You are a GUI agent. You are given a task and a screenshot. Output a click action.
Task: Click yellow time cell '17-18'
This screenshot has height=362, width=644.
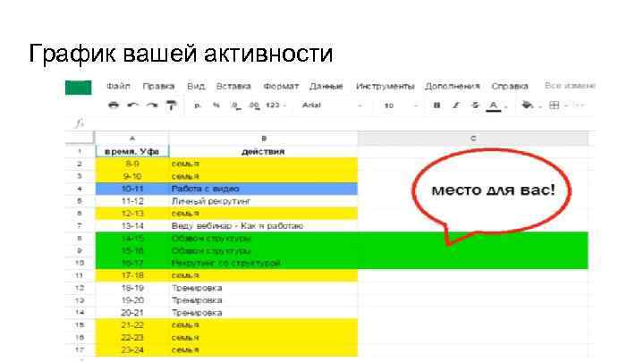click(x=132, y=275)
